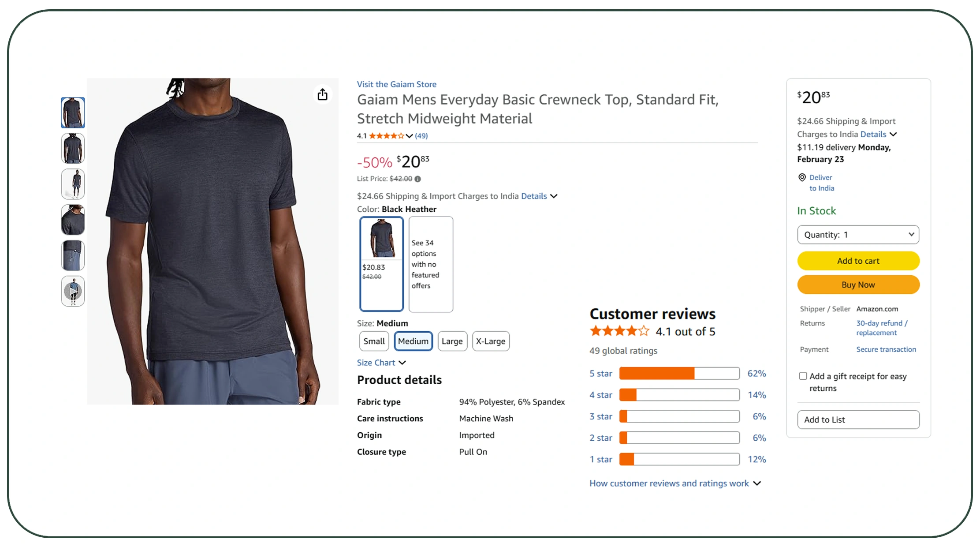Play the product video thumbnail
Screen dimensions: 980x547
pos(73,291)
